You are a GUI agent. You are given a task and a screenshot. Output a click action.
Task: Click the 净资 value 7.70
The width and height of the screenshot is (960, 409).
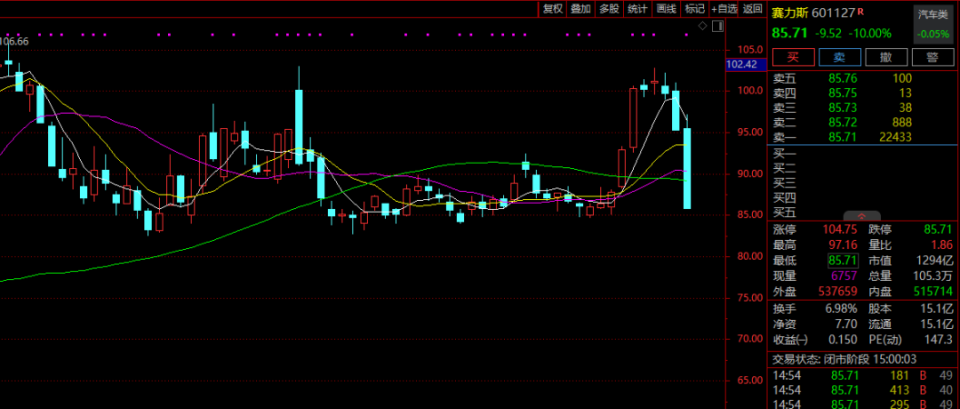(848, 324)
